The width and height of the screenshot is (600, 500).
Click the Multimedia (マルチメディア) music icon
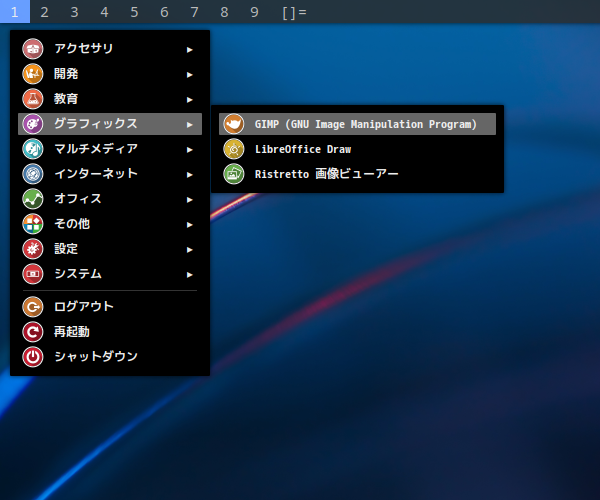point(33,149)
